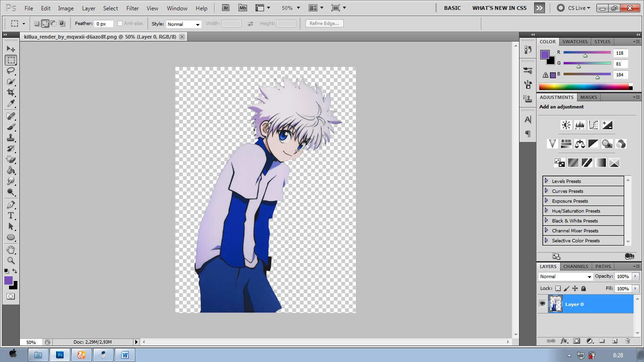Image resolution: width=644 pixels, height=362 pixels.
Task: Click the Refine Edge button
Action: [324, 24]
